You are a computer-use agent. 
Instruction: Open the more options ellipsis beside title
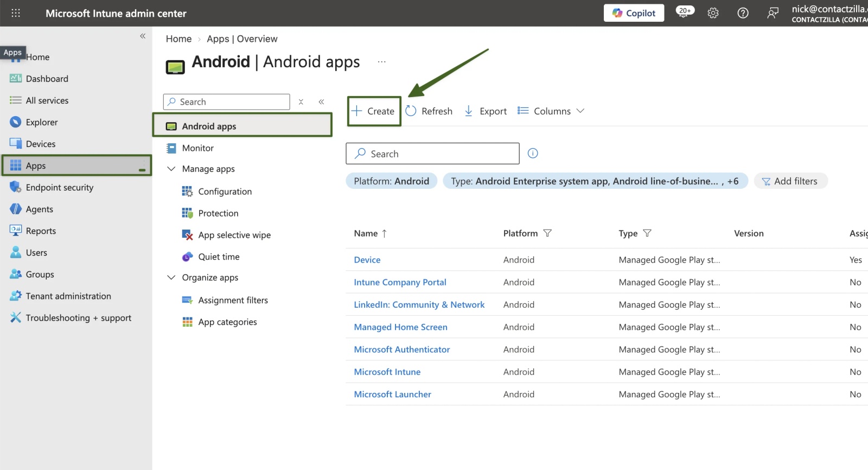pos(382,62)
